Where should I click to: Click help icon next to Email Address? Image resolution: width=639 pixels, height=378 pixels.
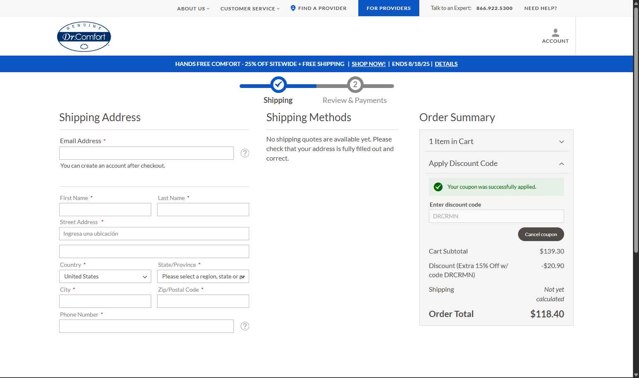pos(245,153)
